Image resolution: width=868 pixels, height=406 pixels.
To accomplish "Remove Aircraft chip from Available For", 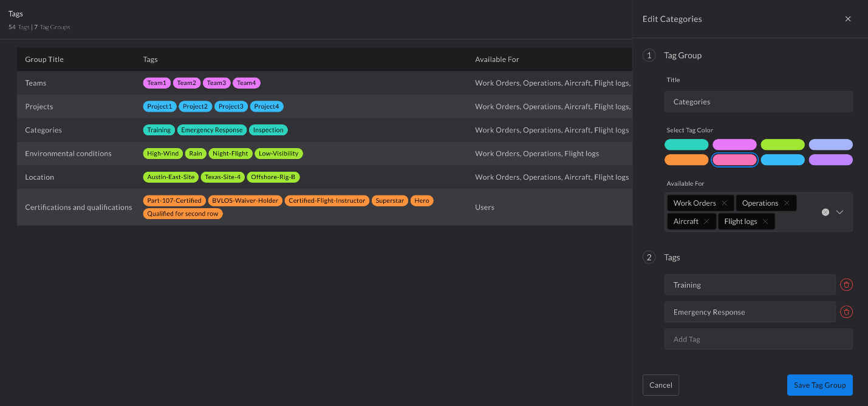I will [x=706, y=222].
